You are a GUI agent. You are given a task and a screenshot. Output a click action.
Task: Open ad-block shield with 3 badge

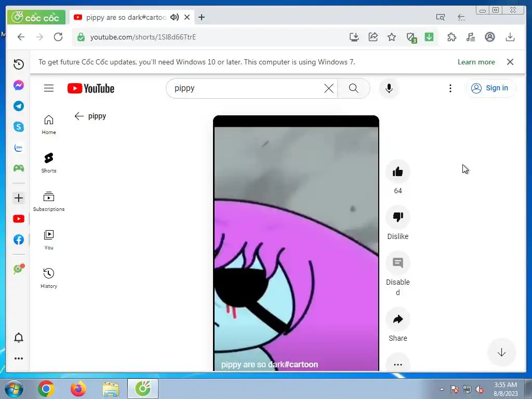click(x=411, y=37)
